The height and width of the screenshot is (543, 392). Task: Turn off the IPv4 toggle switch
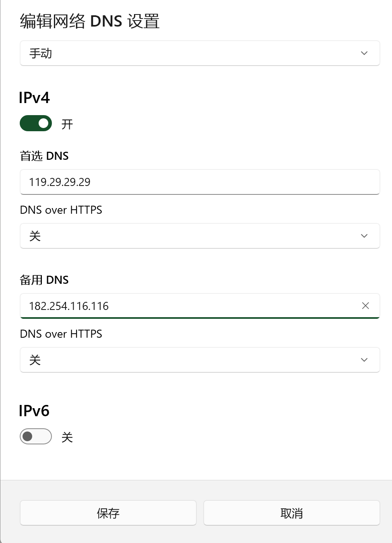[x=36, y=123]
